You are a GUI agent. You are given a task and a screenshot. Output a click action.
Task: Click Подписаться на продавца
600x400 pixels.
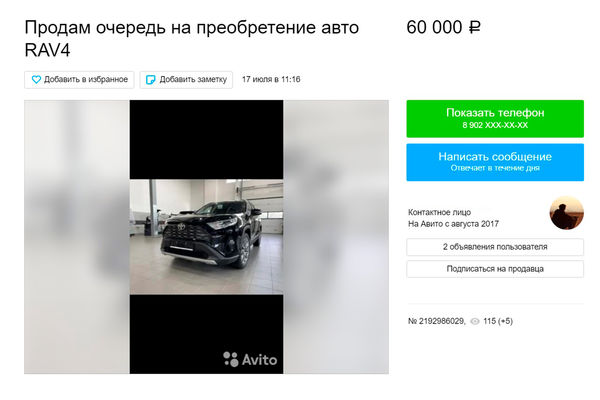[495, 269]
